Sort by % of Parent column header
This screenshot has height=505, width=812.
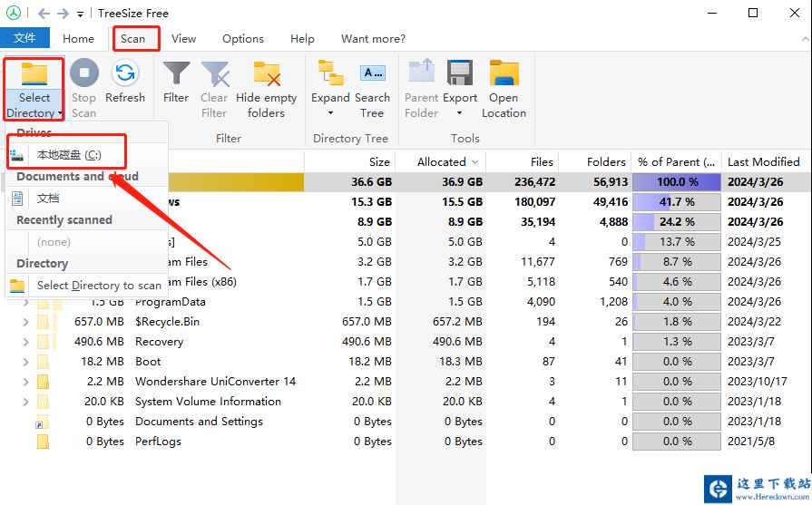tap(676, 162)
